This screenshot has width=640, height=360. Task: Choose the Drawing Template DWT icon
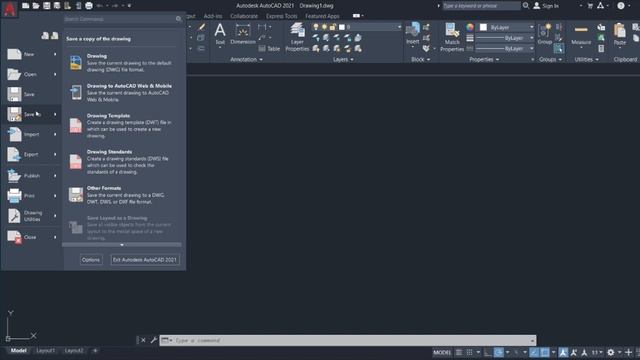76,126
